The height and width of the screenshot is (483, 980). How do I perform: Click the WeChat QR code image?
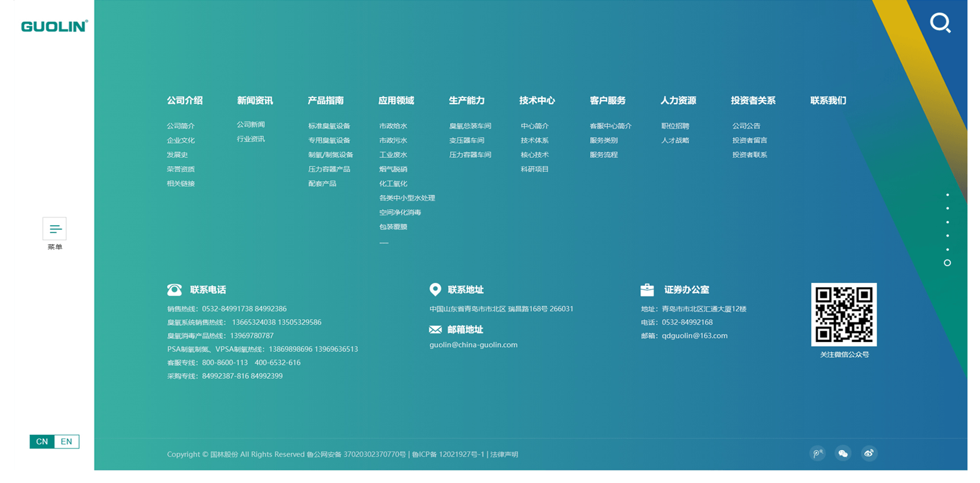[844, 314]
